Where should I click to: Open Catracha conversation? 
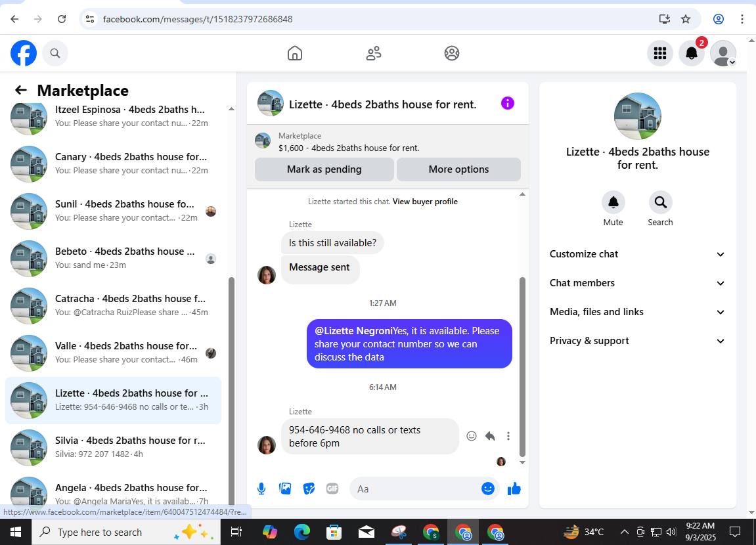(x=114, y=305)
